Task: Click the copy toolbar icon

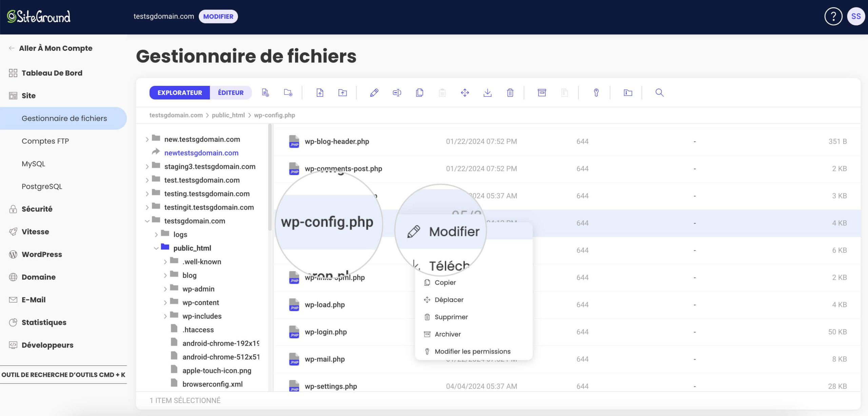Action: pyautogui.click(x=419, y=93)
